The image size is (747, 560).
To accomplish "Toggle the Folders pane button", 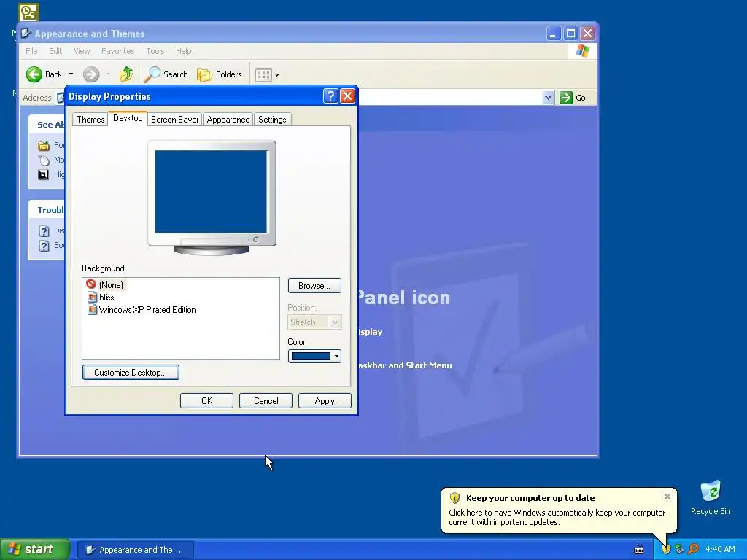I will pos(220,74).
